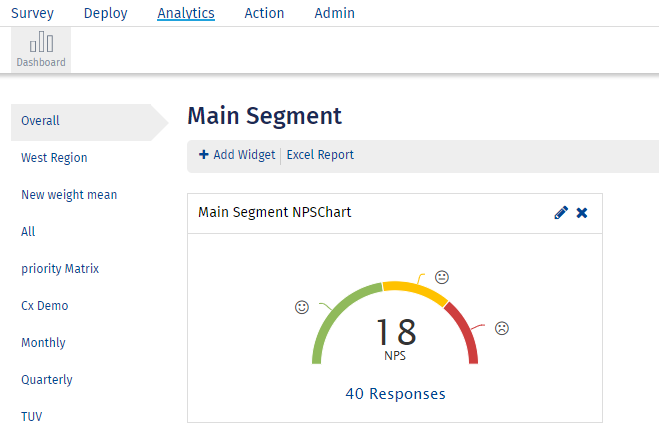
Task: Remove the NPSChart widget with X icon
Action: pos(582,213)
